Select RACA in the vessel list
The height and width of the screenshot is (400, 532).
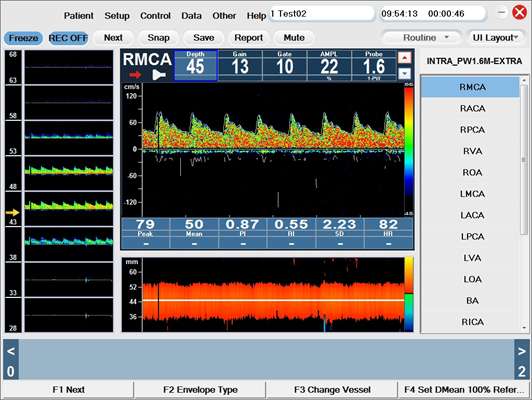[x=470, y=109]
